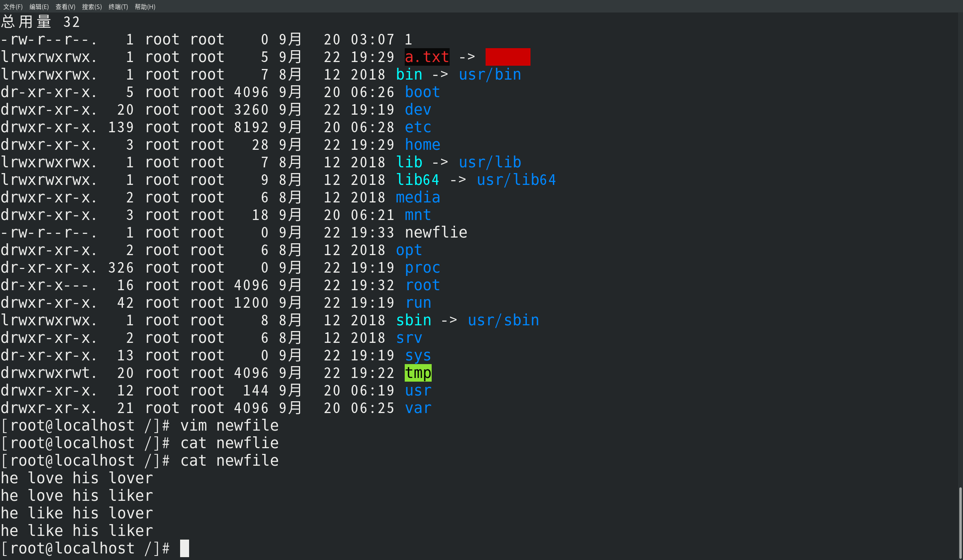Click the 'he like his liker' output line
Image resolution: width=963 pixels, height=560 pixels.
click(77, 531)
